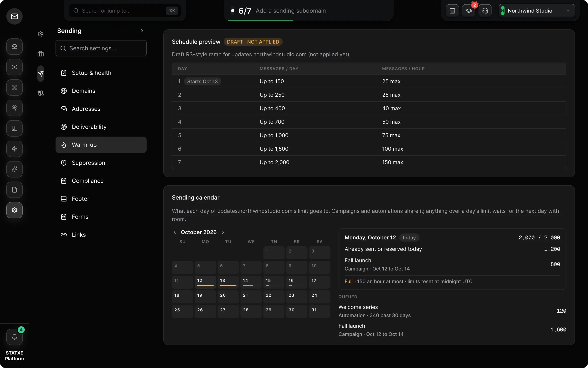Screen dimensions: 588x368
Task: Open the graduation cap learning icon
Action: point(469,11)
